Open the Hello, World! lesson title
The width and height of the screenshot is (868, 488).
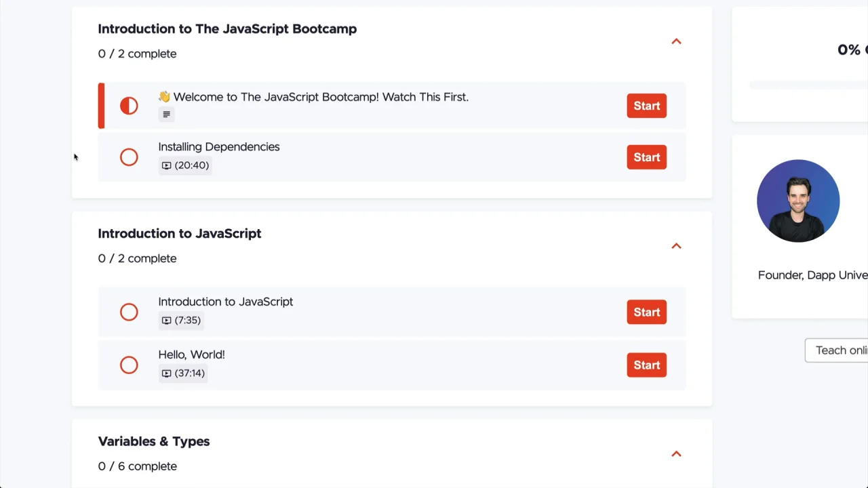(191, 354)
